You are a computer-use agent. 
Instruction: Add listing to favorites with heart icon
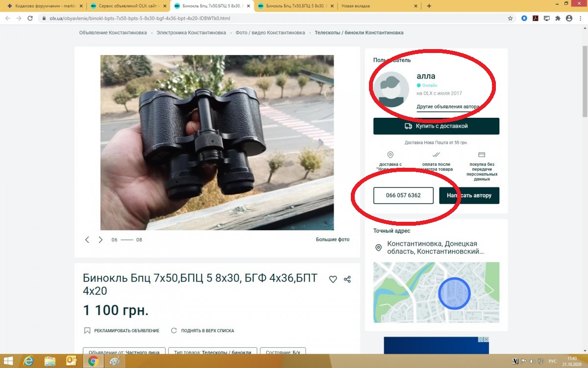[x=333, y=279]
